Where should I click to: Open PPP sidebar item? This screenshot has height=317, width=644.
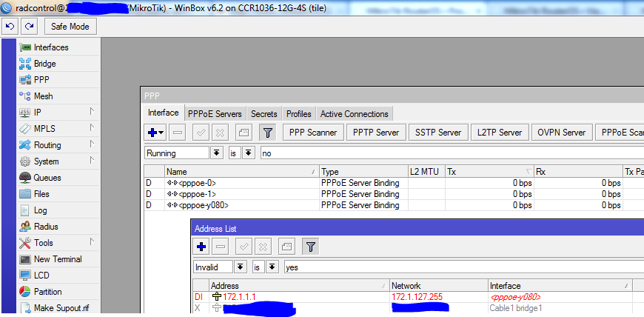point(58,80)
